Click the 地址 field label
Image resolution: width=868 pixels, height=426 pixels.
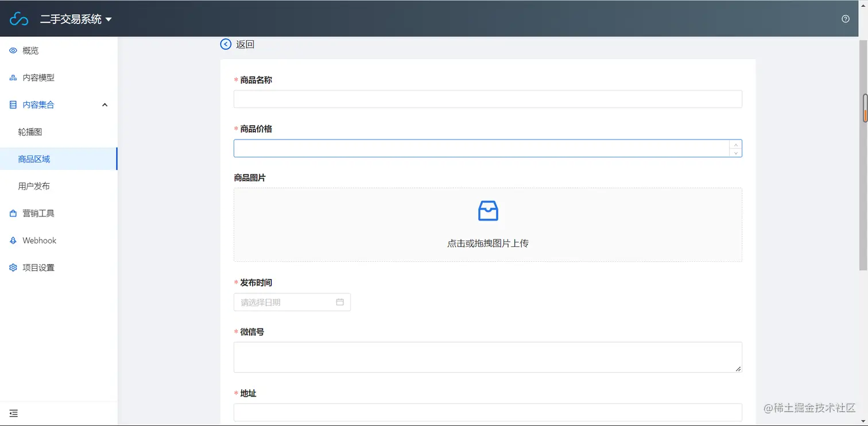(x=248, y=393)
